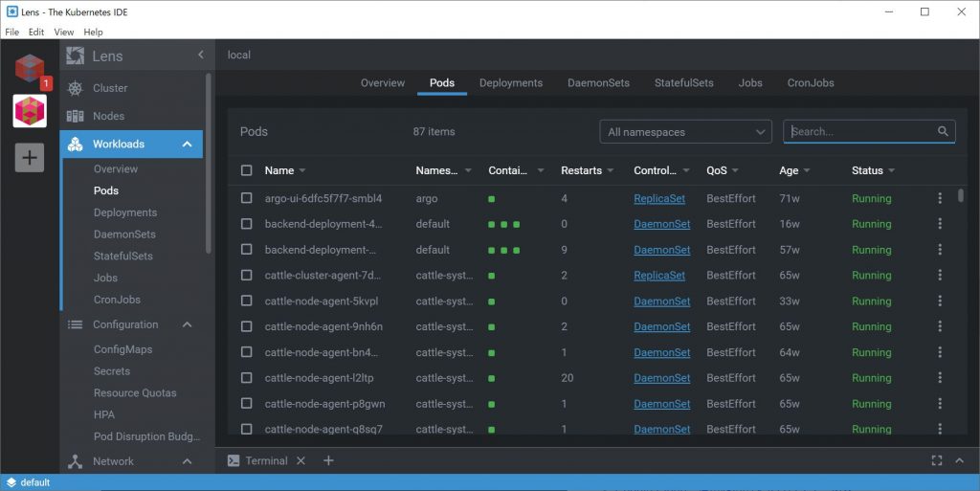Add a new cluster with plus button

(x=30, y=157)
